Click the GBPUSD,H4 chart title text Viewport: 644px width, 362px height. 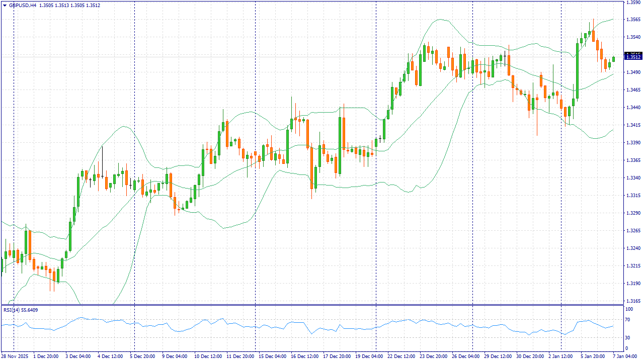pyautogui.click(x=22, y=6)
